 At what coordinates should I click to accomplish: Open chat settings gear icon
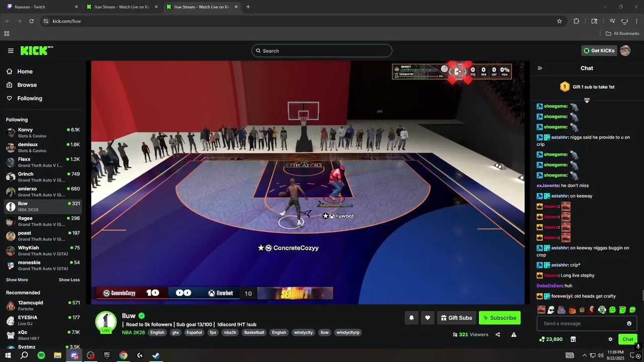tap(610, 339)
